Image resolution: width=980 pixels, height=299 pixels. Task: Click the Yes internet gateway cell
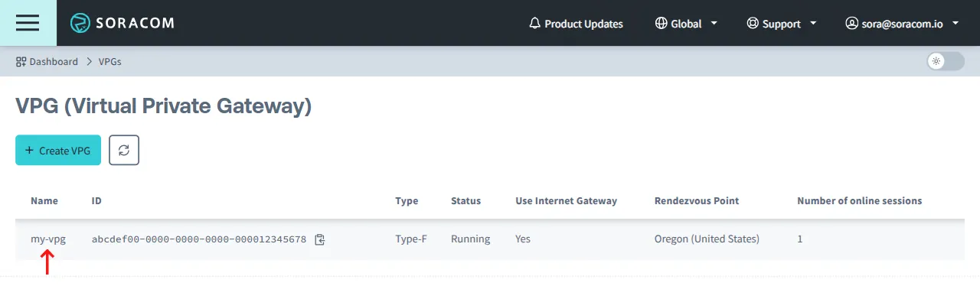coord(523,239)
